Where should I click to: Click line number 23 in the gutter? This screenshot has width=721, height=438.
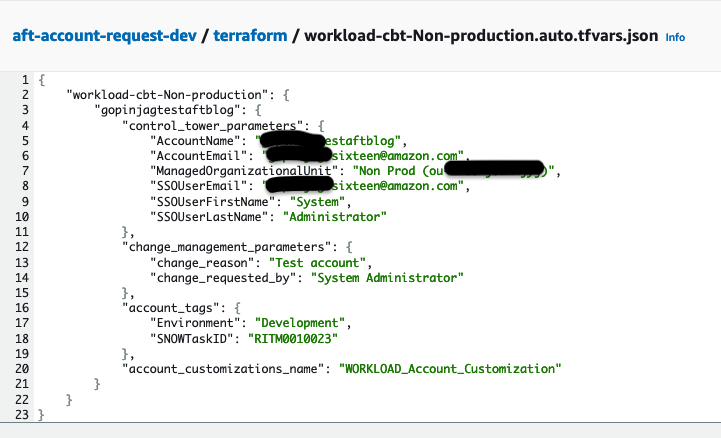(x=22, y=415)
